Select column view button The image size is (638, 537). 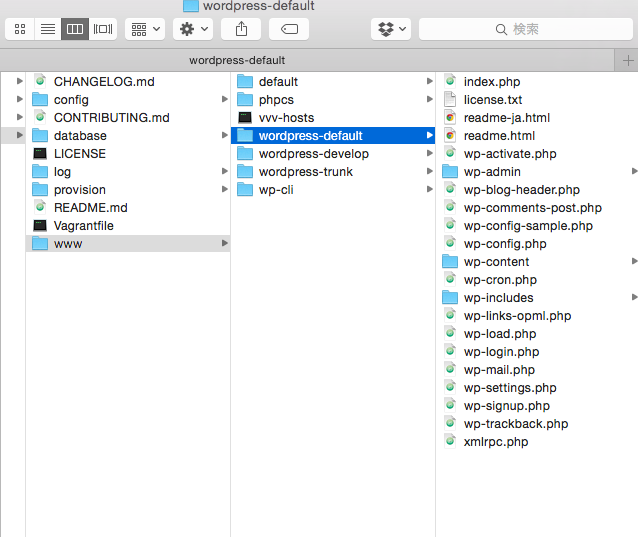(75, 29)
